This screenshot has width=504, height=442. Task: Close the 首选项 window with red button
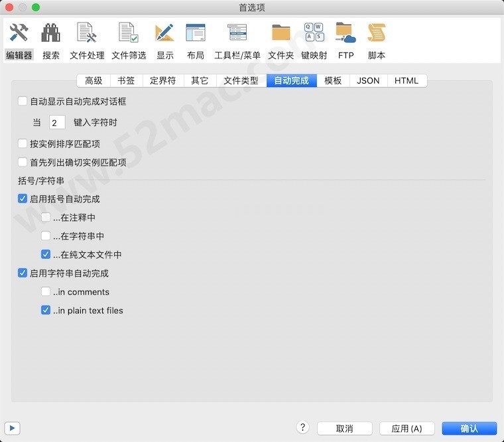click(x=9, y=7)
